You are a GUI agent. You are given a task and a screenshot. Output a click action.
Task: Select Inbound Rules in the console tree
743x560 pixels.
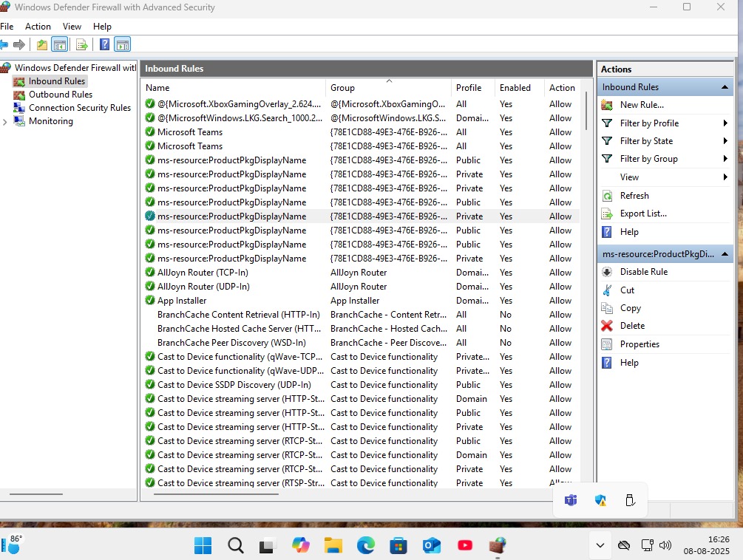(x=56, y=81)
